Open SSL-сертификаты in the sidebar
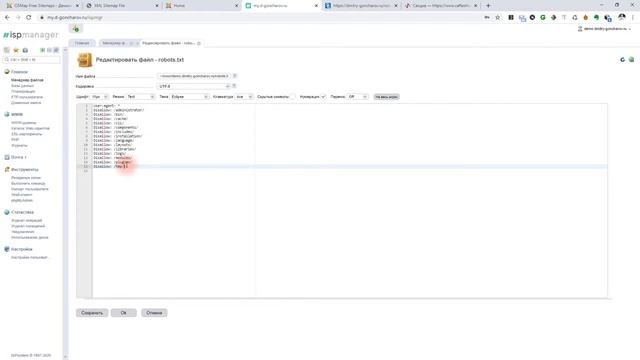The height and width of the screenshot is (360, 640). pyautogui.click(x=27, y=134)
